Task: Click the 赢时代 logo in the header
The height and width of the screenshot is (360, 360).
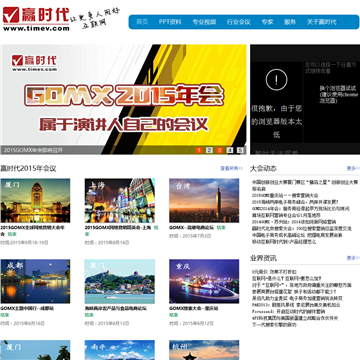Action: tap(36, 19)
